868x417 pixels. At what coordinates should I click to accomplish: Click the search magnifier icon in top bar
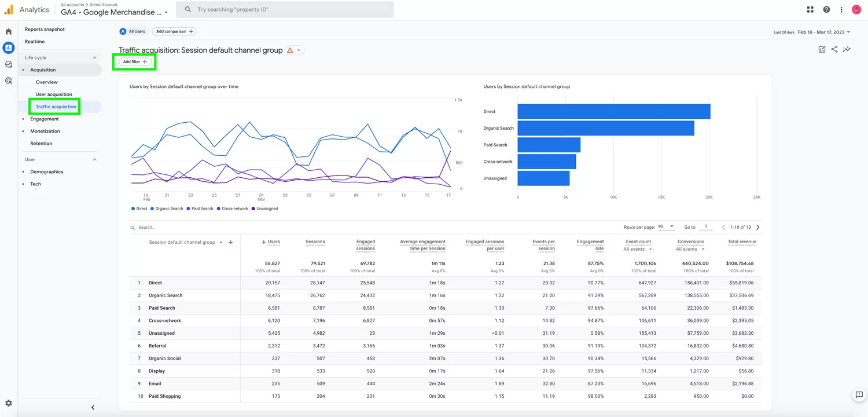[188, 10]
